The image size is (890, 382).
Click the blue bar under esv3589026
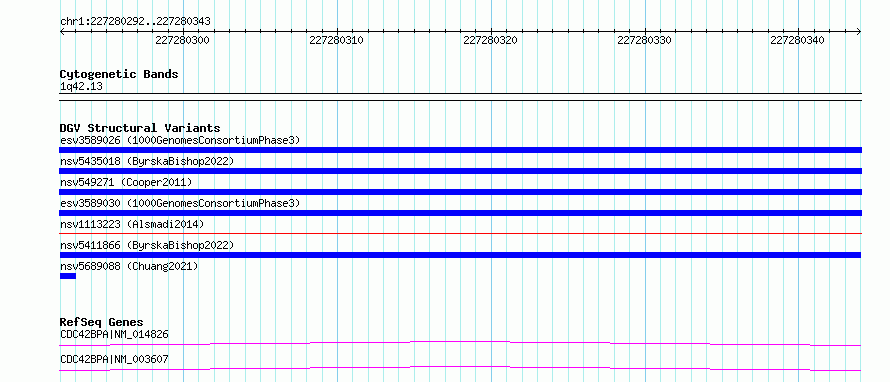tap(460, 150)
